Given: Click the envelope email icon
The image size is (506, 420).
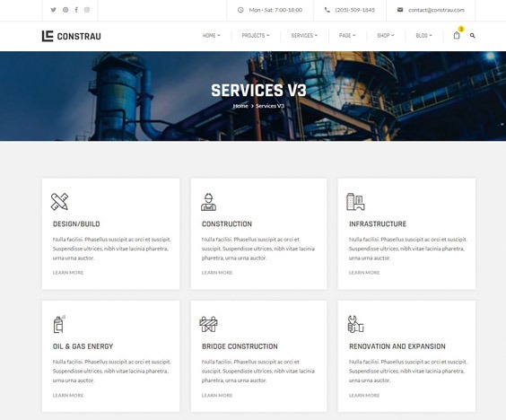Looking at the screenshot, I should [400, 10].
